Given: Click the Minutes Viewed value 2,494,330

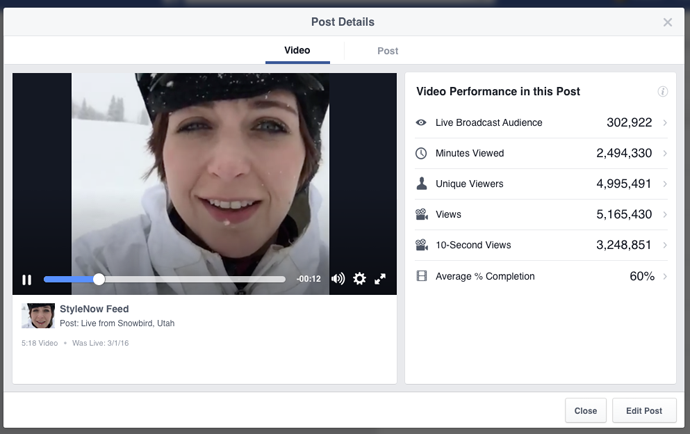Looking at the screenshot, I should (624, 153).
